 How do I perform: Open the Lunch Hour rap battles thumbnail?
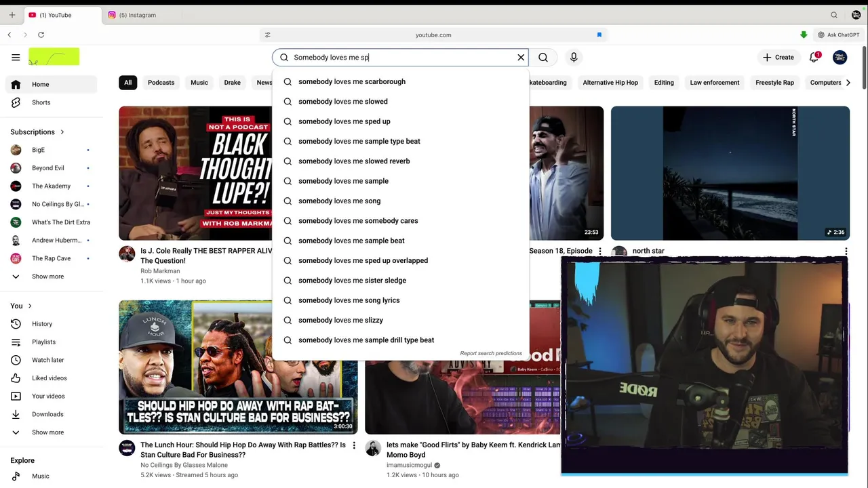tap(238, 367)
